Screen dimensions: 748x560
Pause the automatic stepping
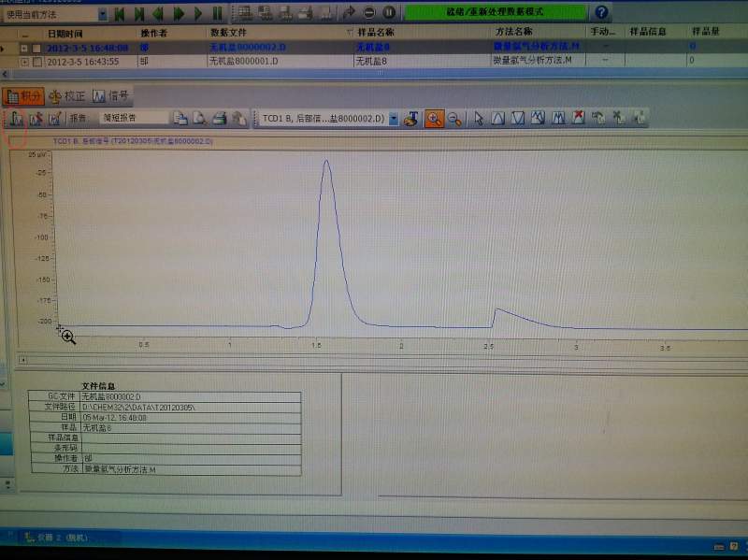(218, 13)
